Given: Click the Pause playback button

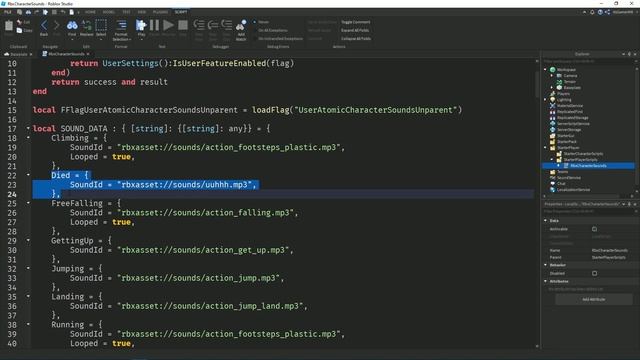Looking at the screenshot, I should [x=154, y=25].
